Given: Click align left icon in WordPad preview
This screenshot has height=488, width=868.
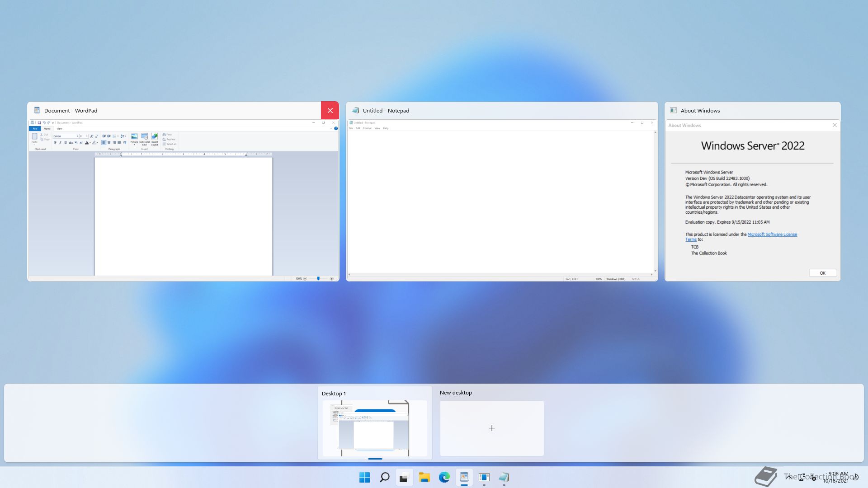Looking at the screenshot, I should click(104, 142).
